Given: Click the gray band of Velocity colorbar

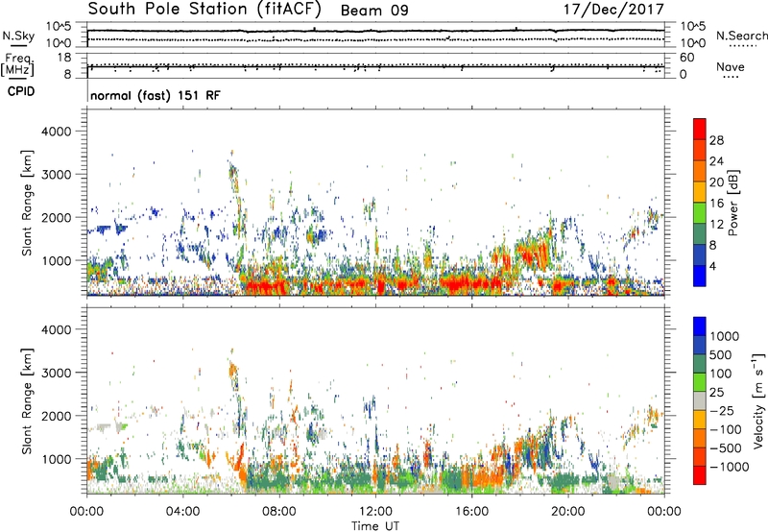Looking at the screenshot, I should (x=700, y=400).
